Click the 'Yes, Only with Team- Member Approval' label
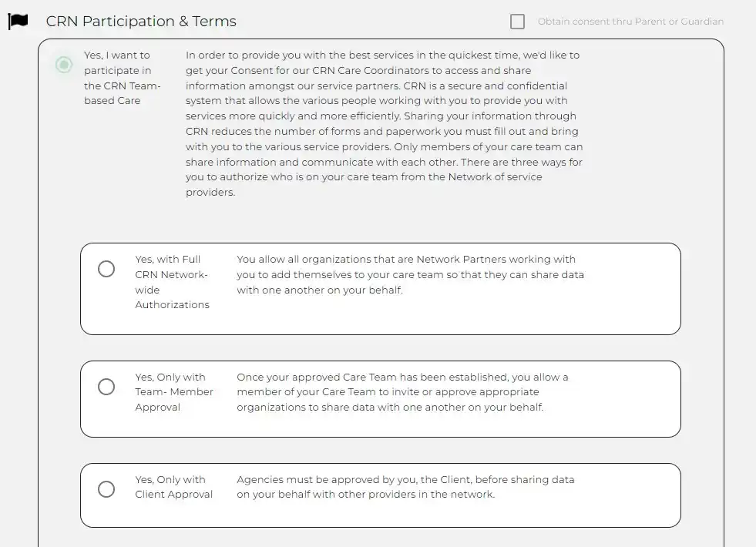The height and width of the screenshot is (547, 756). point(174,392)
